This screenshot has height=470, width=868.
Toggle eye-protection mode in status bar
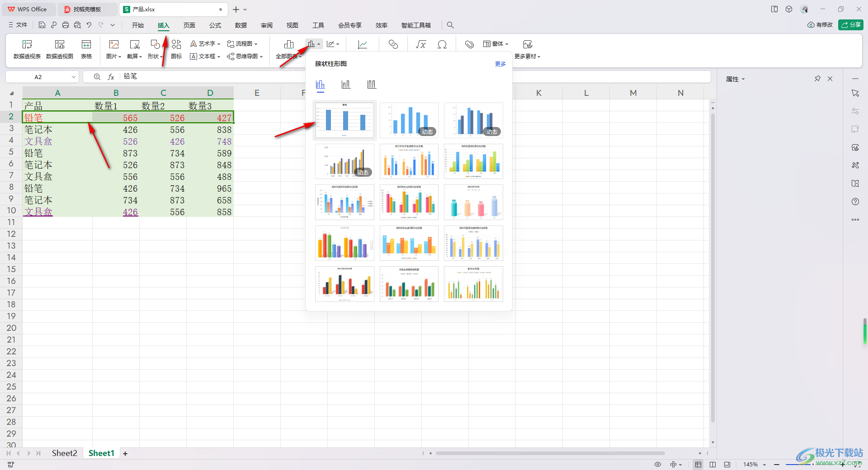[658, 465]
